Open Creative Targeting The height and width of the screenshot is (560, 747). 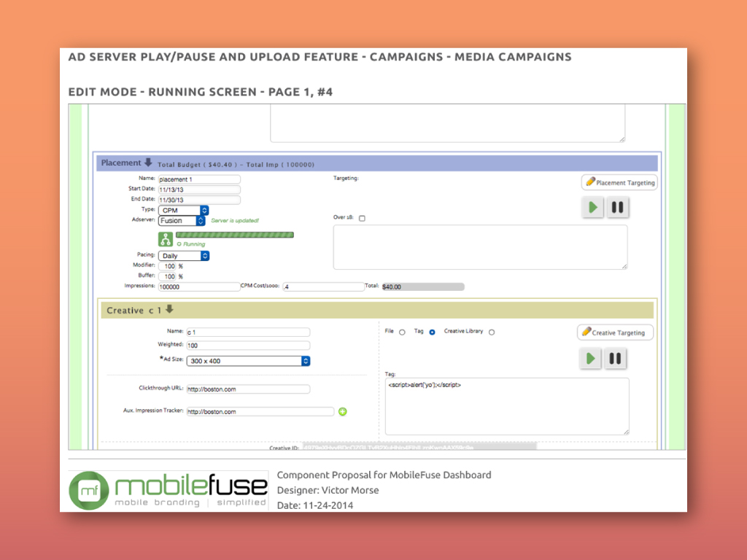pyautogui.click(x=615, y=332)
